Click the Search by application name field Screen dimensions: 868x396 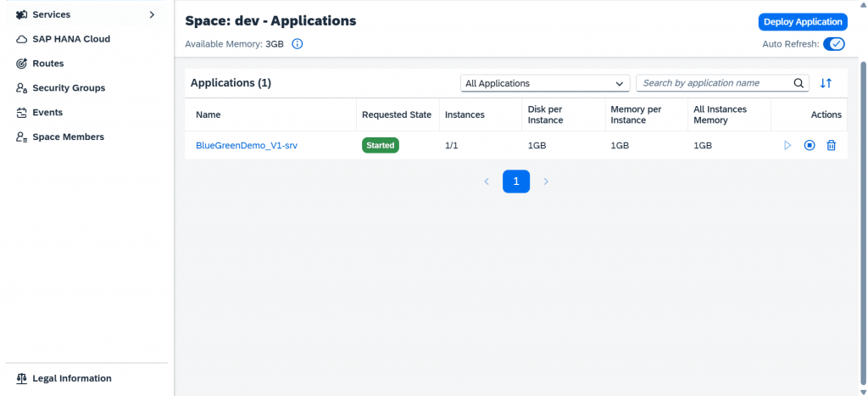714,83
